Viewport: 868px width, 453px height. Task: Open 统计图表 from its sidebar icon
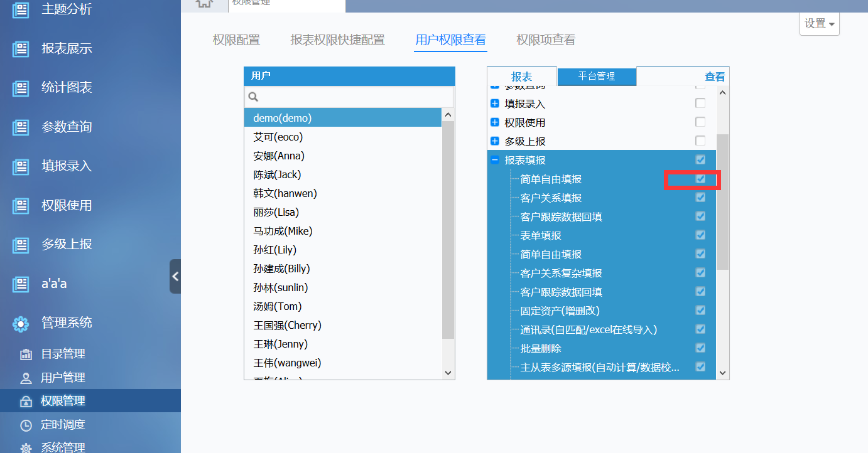[x=21, y=88]
